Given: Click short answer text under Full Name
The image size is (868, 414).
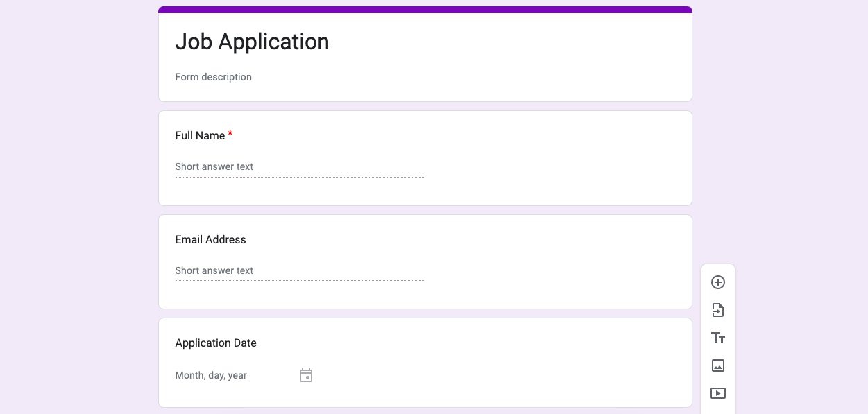Looking at the screenshot, I should (214, 166).
